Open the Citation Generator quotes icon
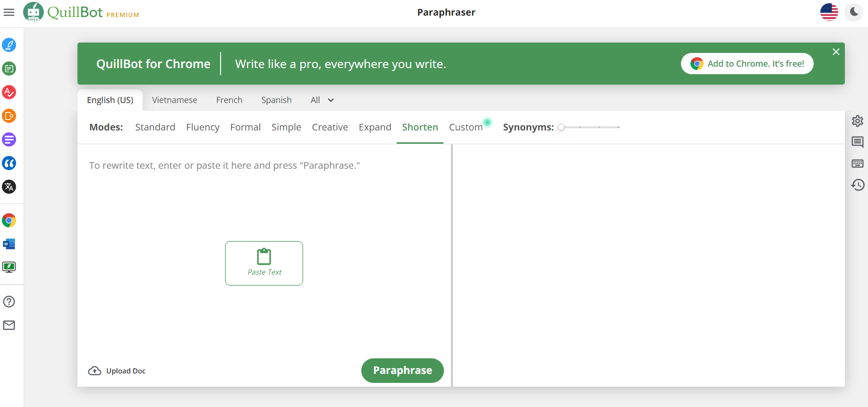The height and width of the screenshot is (407, 868). (9, 163)
